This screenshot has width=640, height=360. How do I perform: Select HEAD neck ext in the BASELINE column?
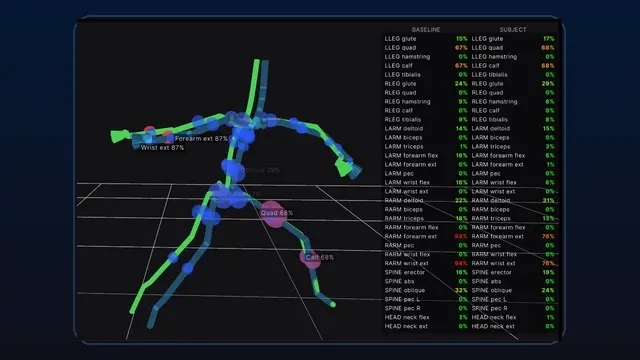426,326
